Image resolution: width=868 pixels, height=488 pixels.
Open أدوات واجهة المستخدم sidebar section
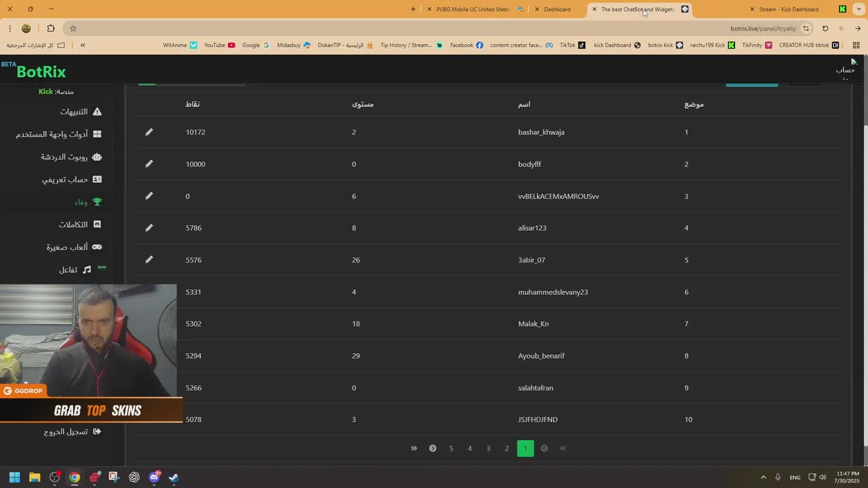click(59, 134)
